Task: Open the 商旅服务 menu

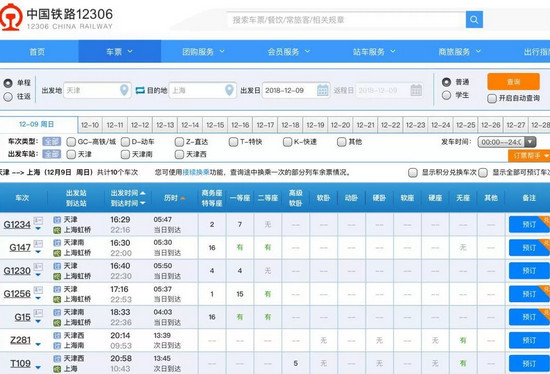Action: click(x=460, y=52)
